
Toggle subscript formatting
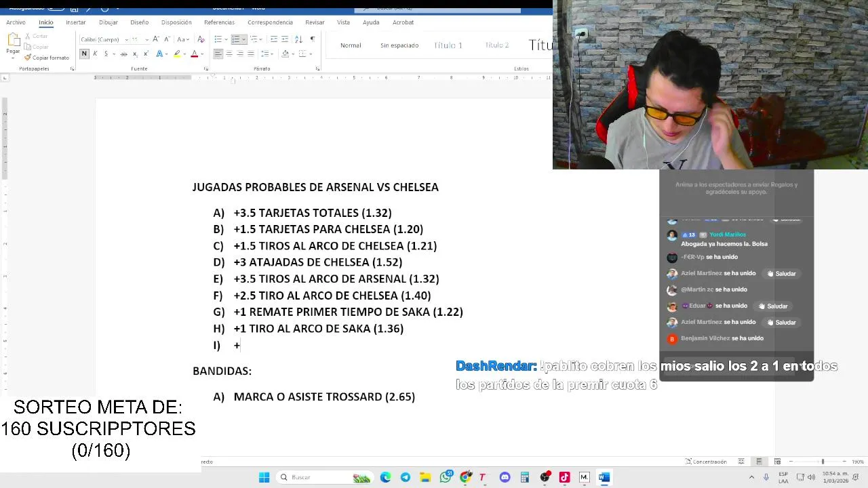tap(135, 54)
